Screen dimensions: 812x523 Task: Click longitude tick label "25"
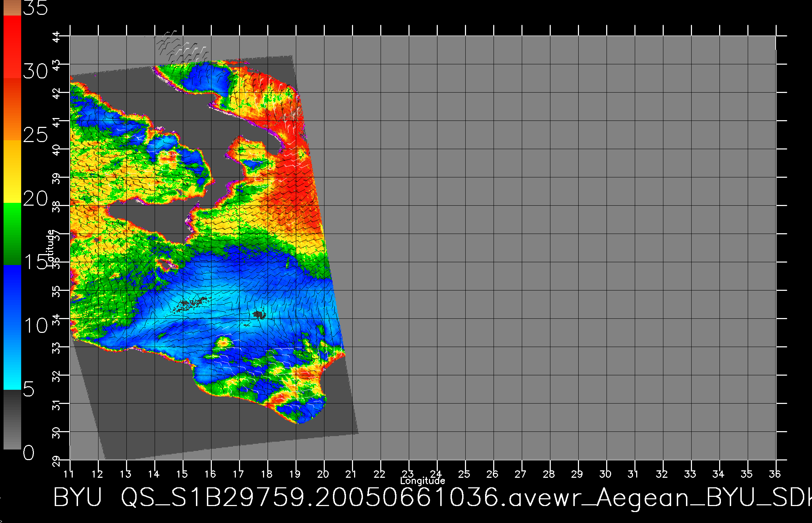tap(464, 474)
